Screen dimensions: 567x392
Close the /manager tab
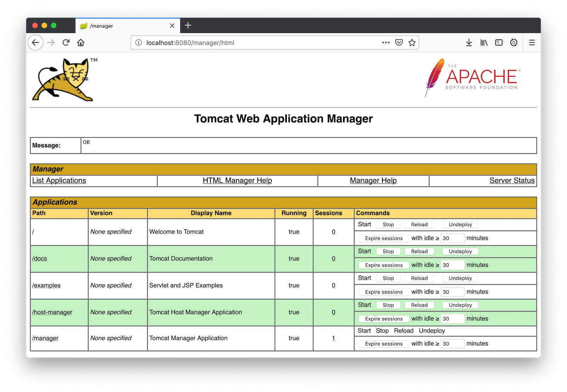click(x=172, y=26)
